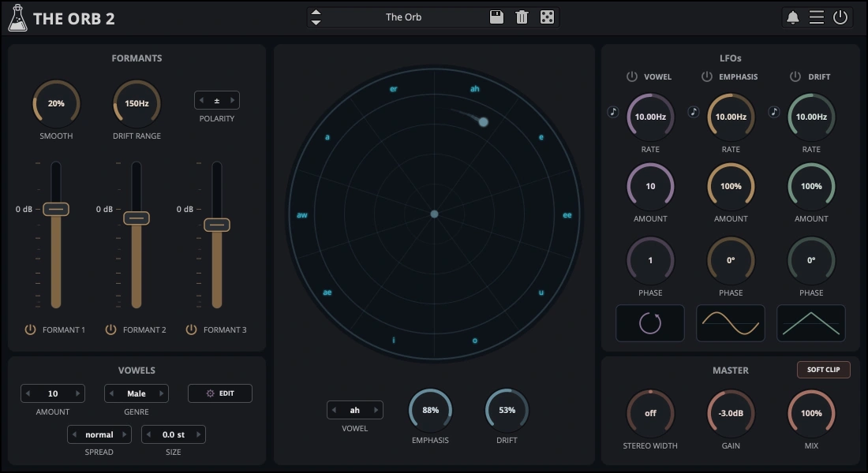Increase vowels Amount value
The image size is (868, 473).
(x=77, y=393)
